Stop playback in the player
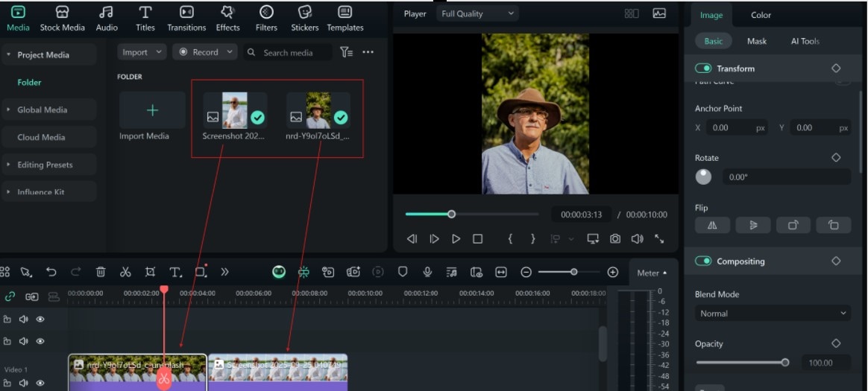This screenshot has height=391, width=868. [477, 239]
